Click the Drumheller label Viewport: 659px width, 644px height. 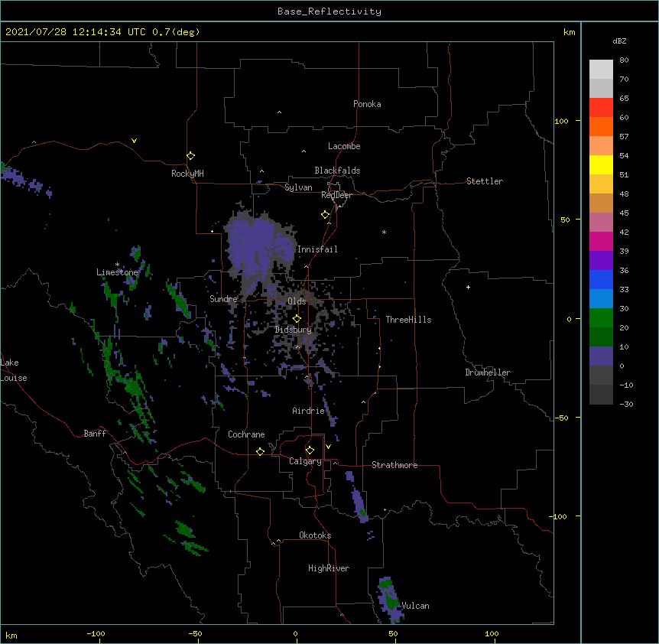click(488, 372)
